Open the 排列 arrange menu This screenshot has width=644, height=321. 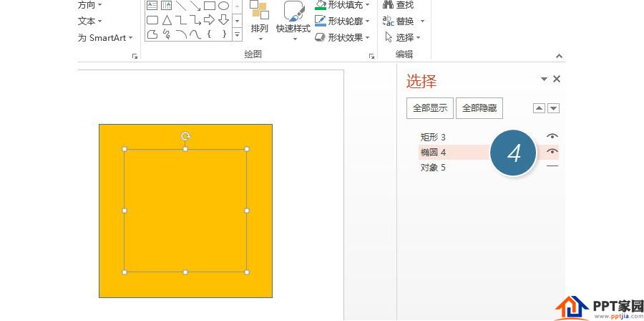click(x=260, y=21)
